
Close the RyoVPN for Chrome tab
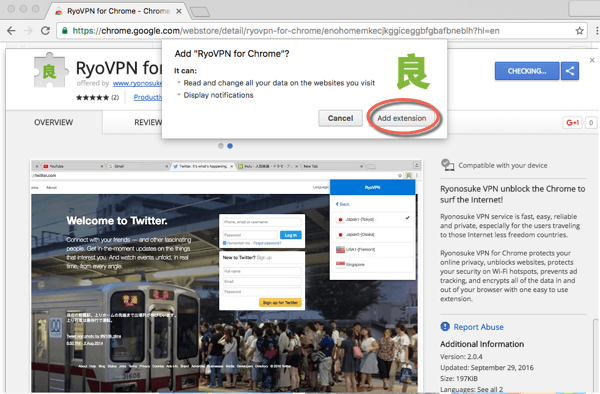[179, 11]
